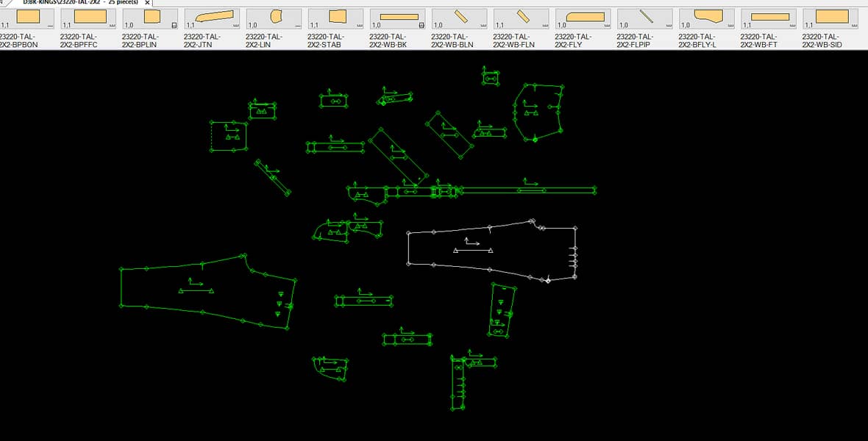Choose the 23220-TAL-2X2-WB-FLN piece icon
Screen dimensions: 868x441
pos(523,17)
